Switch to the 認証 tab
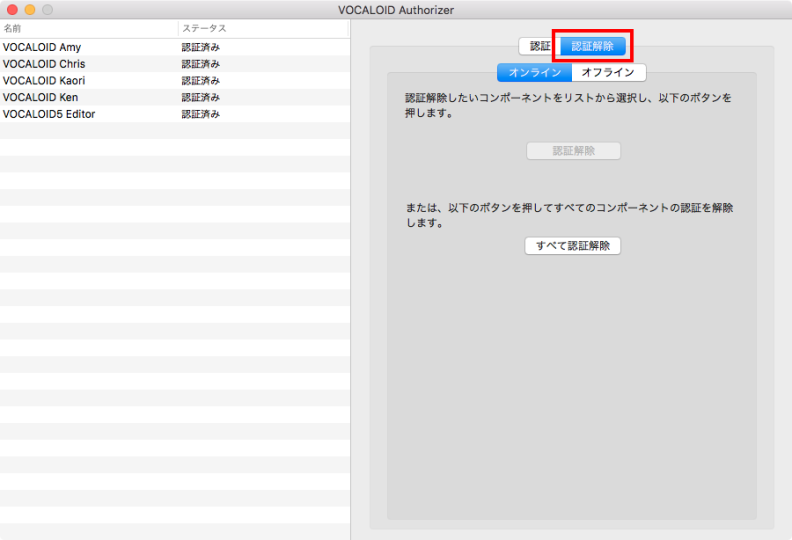The height and width of the screenshot is (540, 792). 538,46
